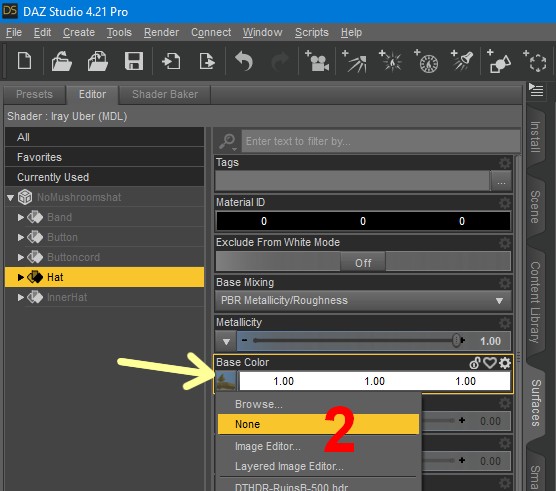Open the Scripts menu
Image resolution: width=556 pixels, height=491 pixels.
click(312, 32)
